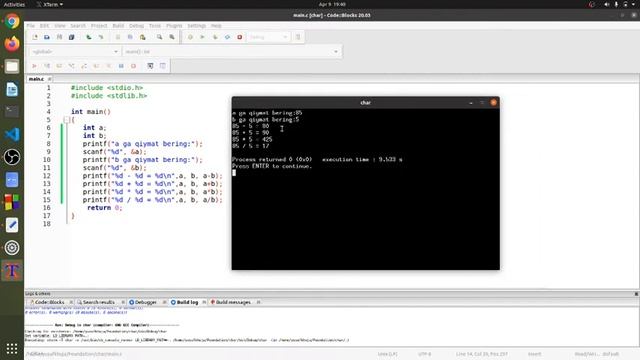The width and height of the screenshot is (640, 360).
Task: Open the build target dropdown
Action: (x=268, y=37)
